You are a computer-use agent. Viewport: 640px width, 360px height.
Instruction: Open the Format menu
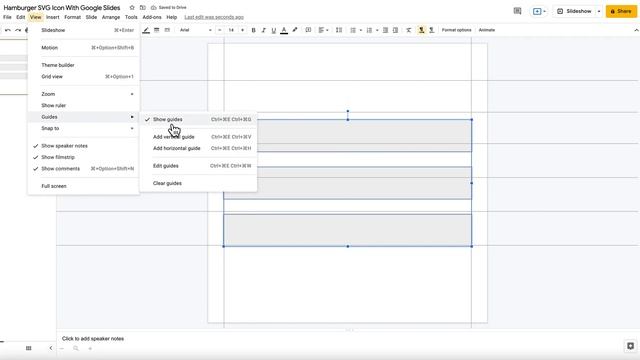[72, 17]
